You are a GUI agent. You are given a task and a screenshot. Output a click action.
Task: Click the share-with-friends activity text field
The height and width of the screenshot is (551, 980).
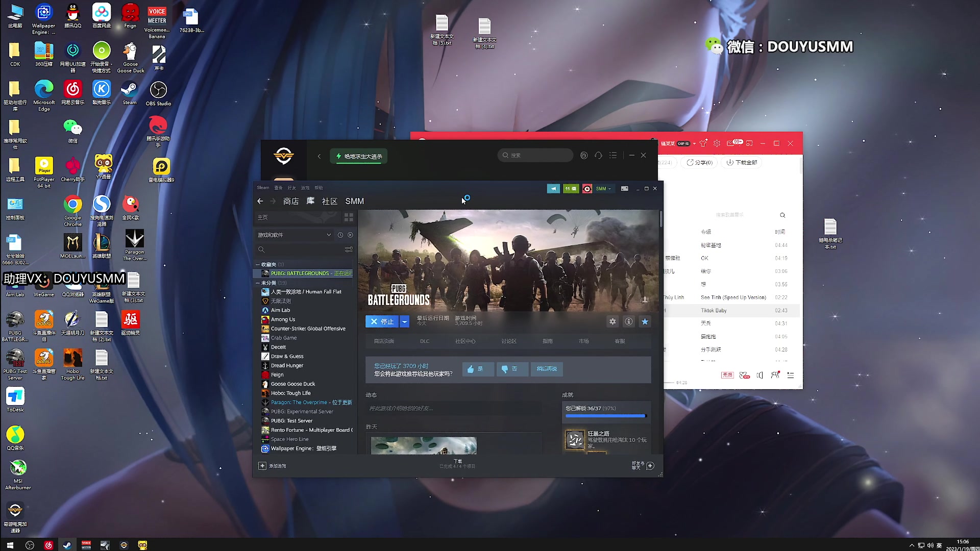[x=453, y=408]
